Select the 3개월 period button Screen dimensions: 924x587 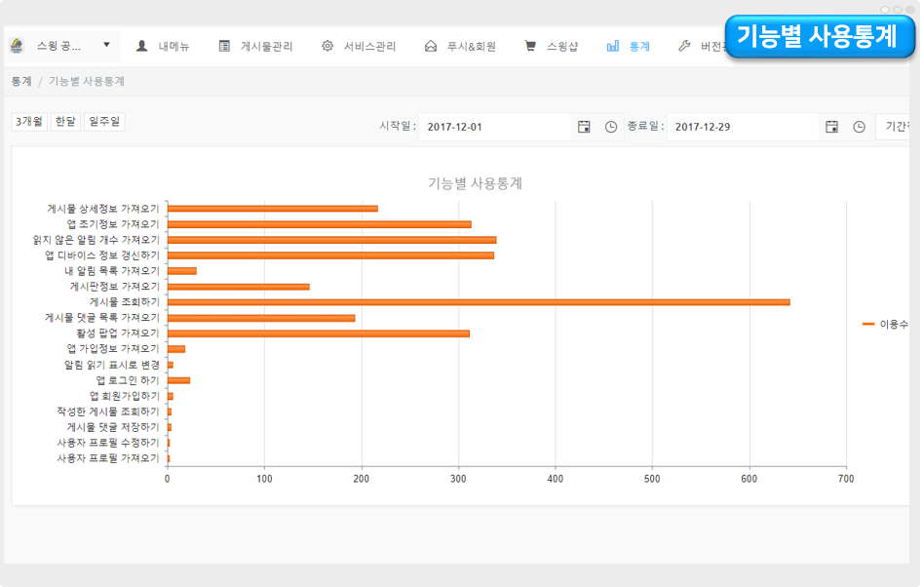(x=28, y=122)
